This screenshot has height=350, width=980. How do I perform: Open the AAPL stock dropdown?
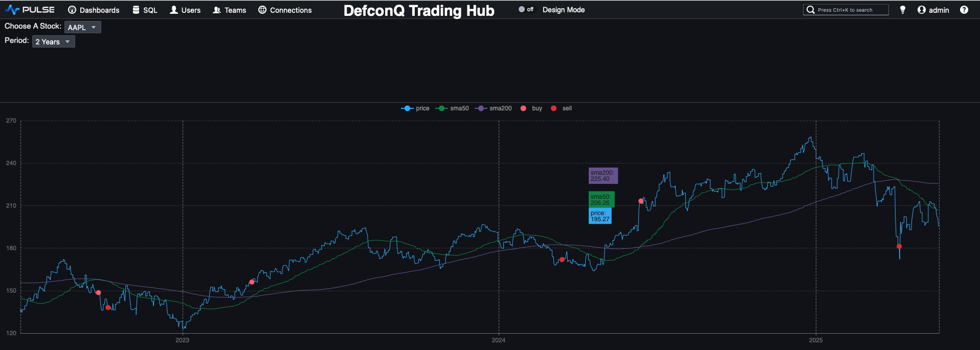coord(83,27)
